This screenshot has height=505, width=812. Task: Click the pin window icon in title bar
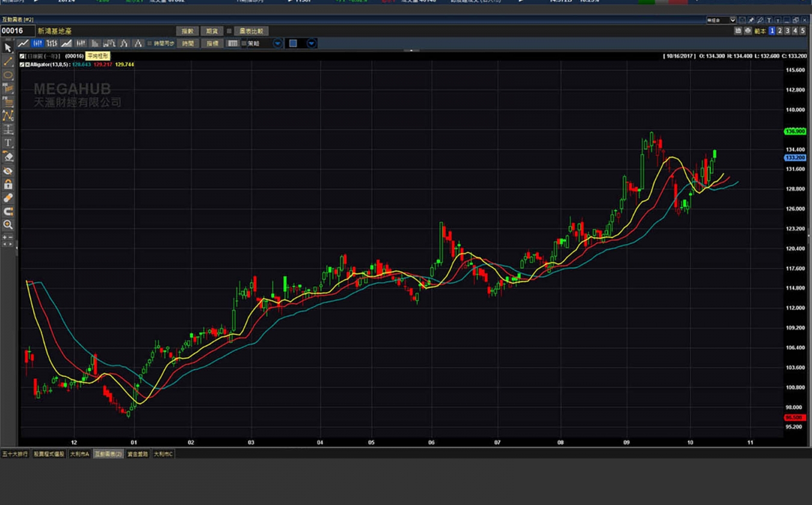751,20
